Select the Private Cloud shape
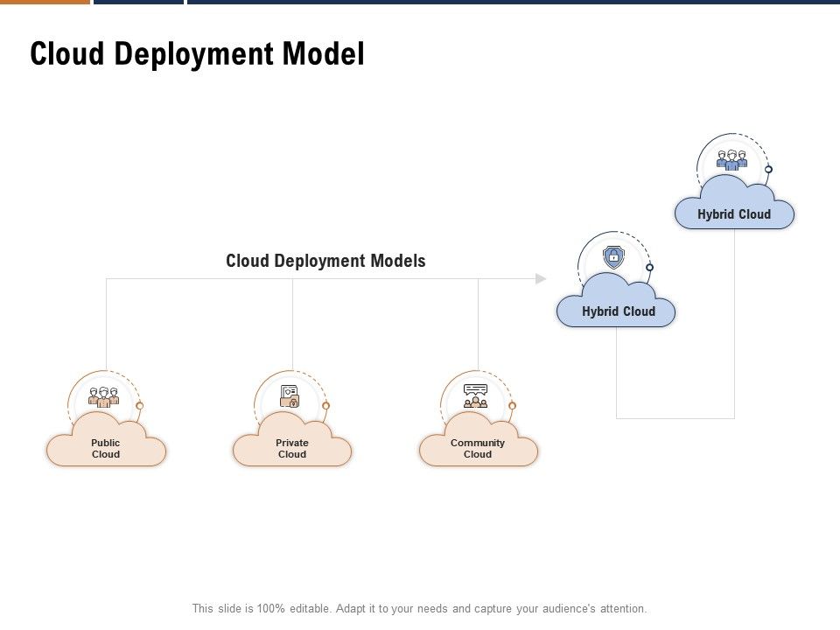Viewport: 840px width, 630px height. [x=292, y=439]
